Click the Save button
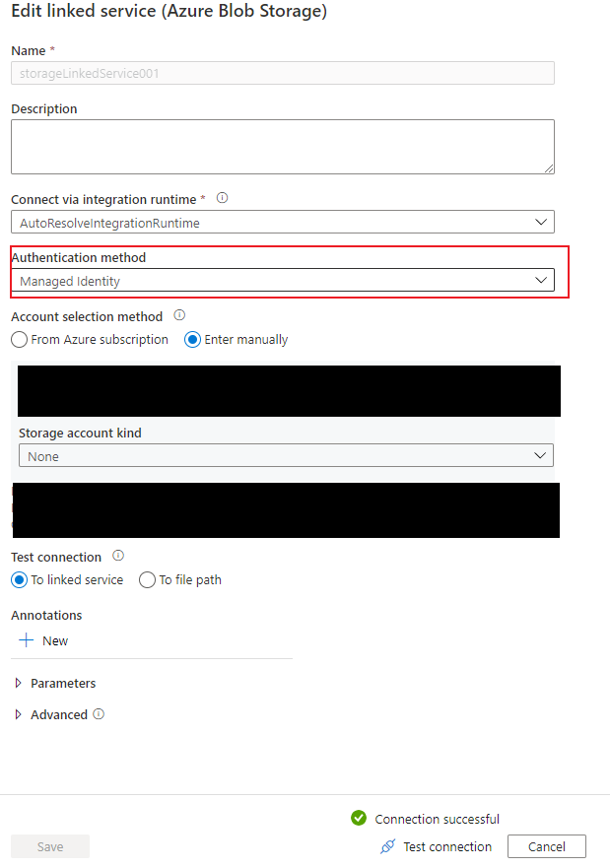Image resolution: width=610 pixels, height=868 pixels. 50,846
